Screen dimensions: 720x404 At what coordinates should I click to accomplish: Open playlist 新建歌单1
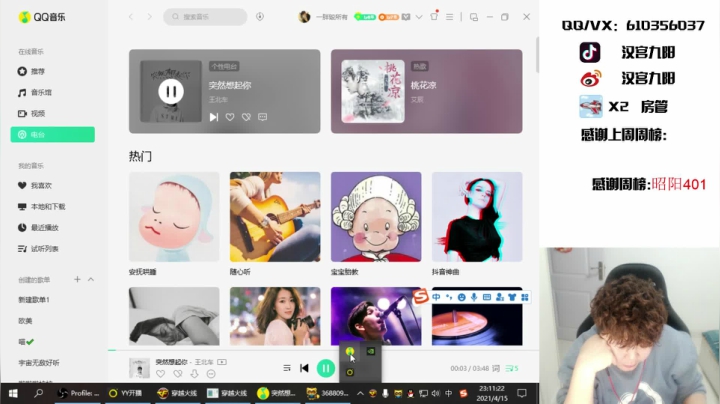[34, 299]
